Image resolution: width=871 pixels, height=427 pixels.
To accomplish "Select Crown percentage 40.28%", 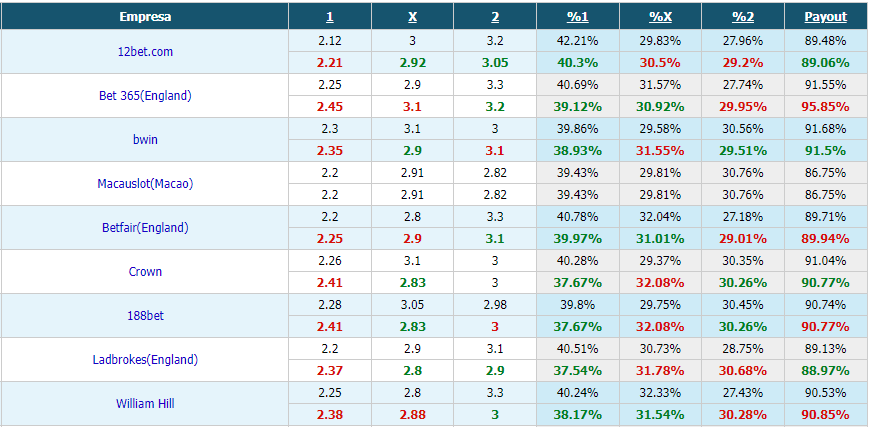I will (578, 260).
